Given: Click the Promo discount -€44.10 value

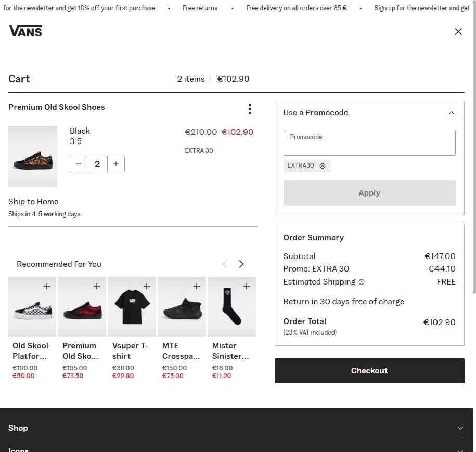Looking at the screenshot, I should 440,269.
